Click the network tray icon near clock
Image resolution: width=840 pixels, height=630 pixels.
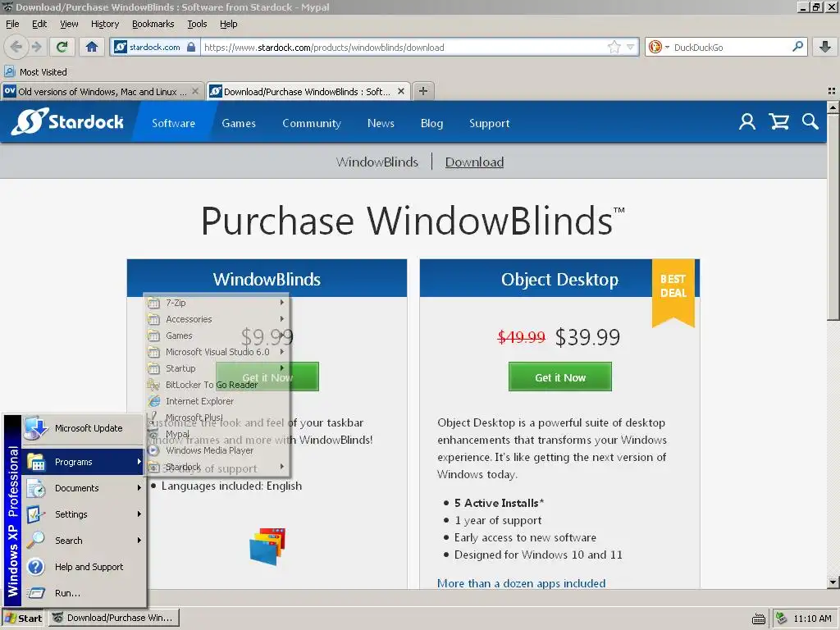(781, 619)
